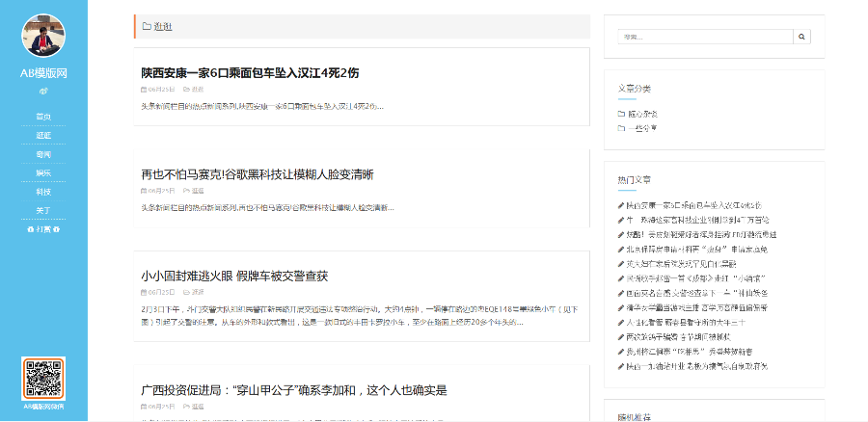Viewport: 868px width, 422px height.
Task: Open 娱乐 in the sidebar menu
Action: coord(43,173)
